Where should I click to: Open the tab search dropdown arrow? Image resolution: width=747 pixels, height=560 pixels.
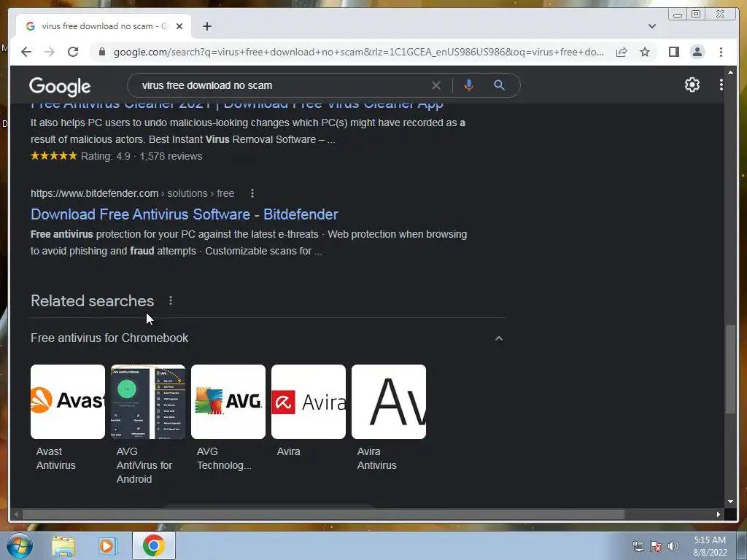pos(651,26)
